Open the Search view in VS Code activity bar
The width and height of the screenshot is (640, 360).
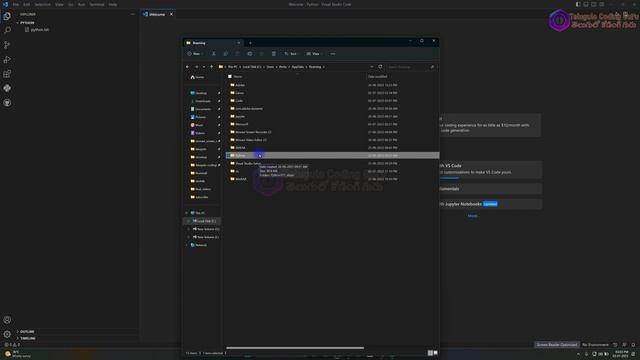click(x=7, y=30)
